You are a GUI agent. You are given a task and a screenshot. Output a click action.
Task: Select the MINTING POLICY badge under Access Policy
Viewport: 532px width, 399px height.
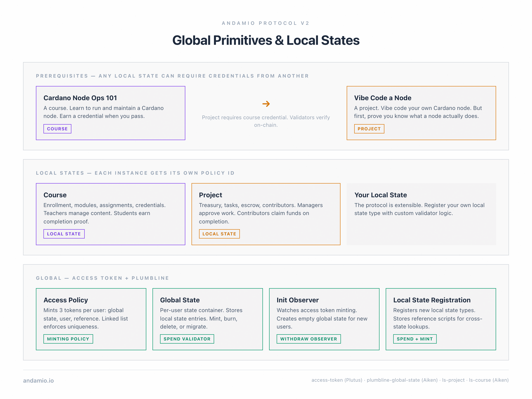pos(68,339)
